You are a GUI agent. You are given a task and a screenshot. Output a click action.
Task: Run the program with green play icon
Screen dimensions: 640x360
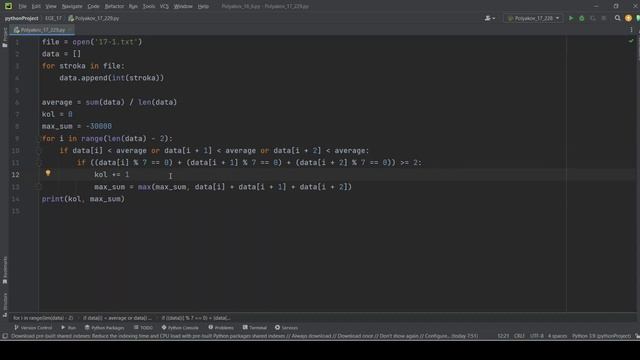[x=571, y=18]
